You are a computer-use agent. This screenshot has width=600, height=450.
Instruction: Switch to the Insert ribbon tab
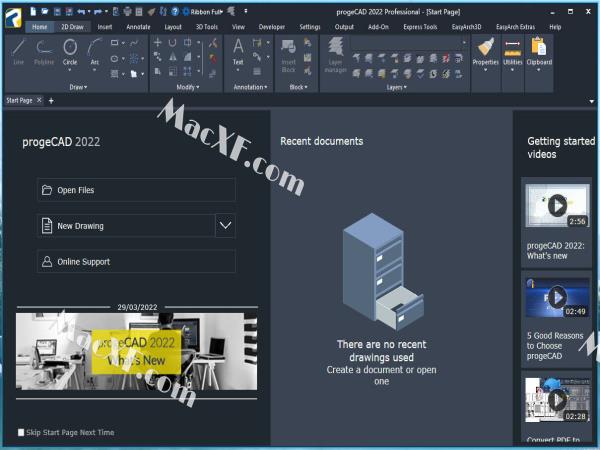click(104, 27)
